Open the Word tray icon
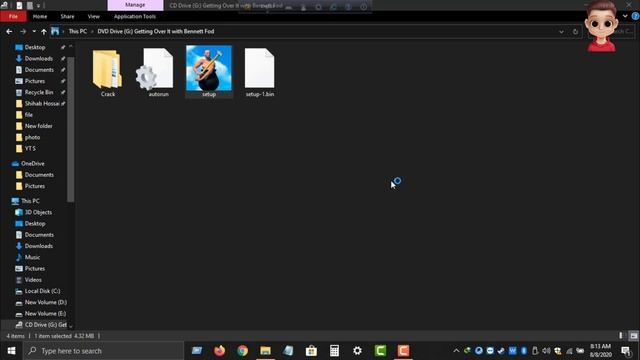The width and height of the screenshot is (640, 360). (512, 351)
